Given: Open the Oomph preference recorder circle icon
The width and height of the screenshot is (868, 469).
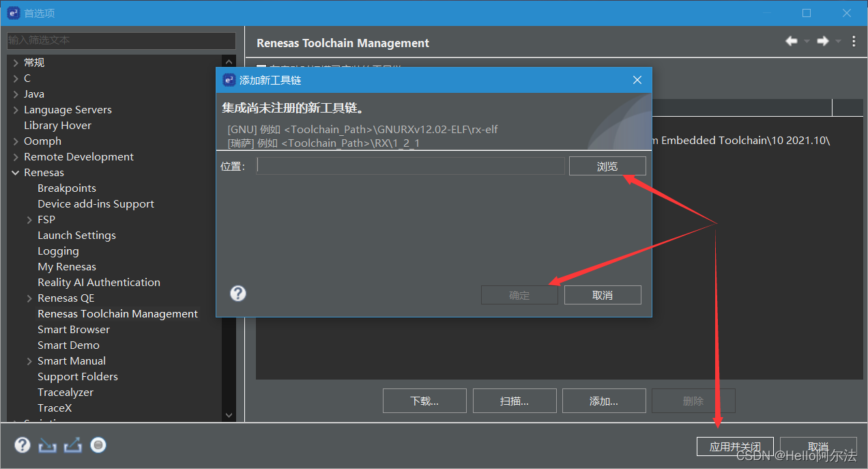Looking at the screenshot, I should [x=98, y=444].
